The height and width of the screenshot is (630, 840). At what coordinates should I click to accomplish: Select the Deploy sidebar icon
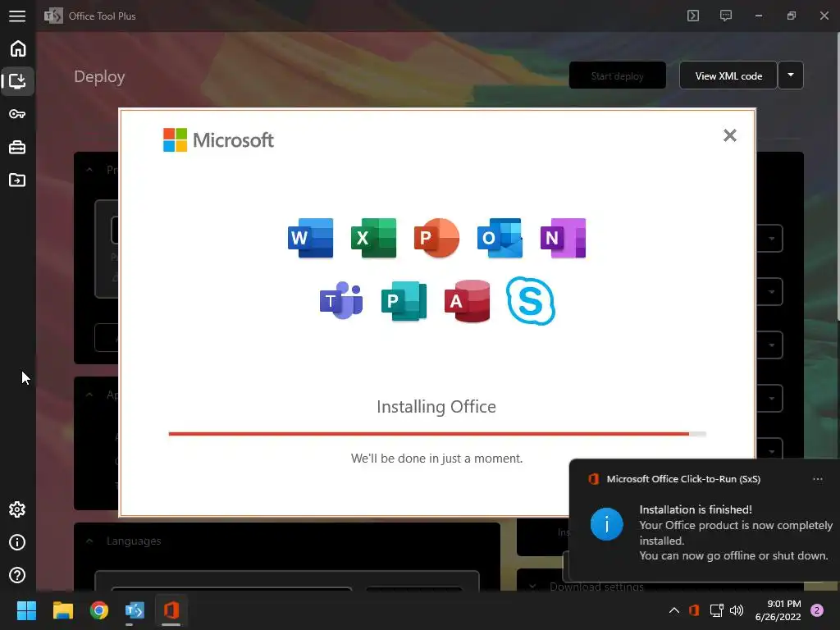coord(17,81)
